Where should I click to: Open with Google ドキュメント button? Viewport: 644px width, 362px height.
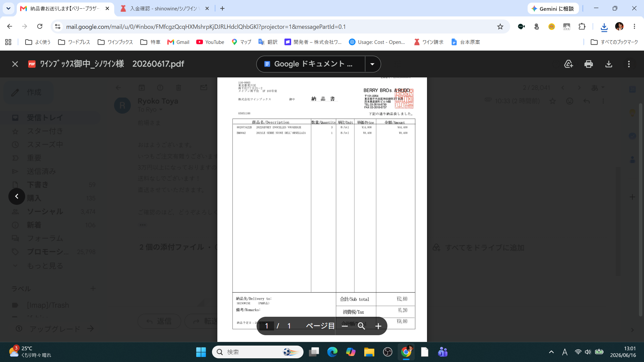pos(311,64)
